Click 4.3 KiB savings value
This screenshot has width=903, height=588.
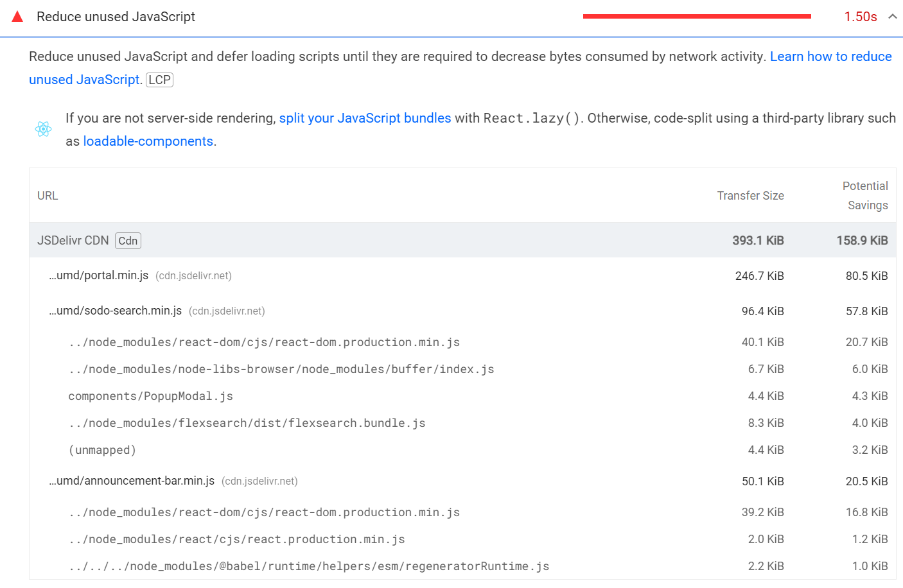tap(870, 396)
